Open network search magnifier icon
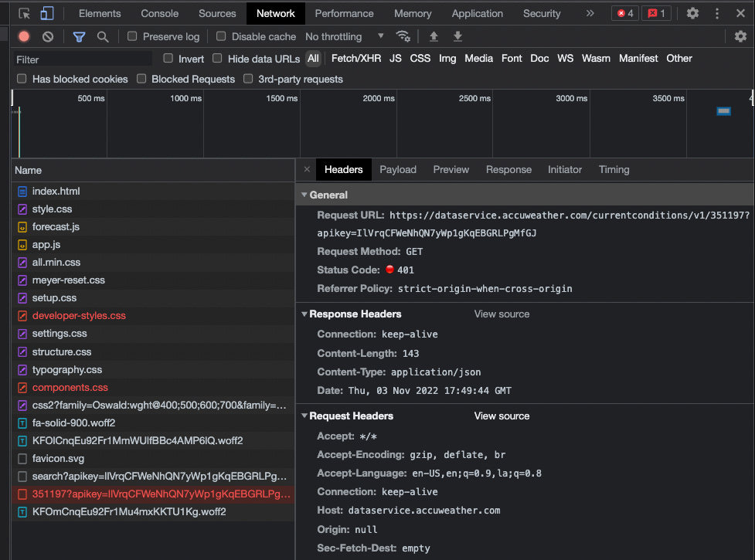 click(103, 36)
